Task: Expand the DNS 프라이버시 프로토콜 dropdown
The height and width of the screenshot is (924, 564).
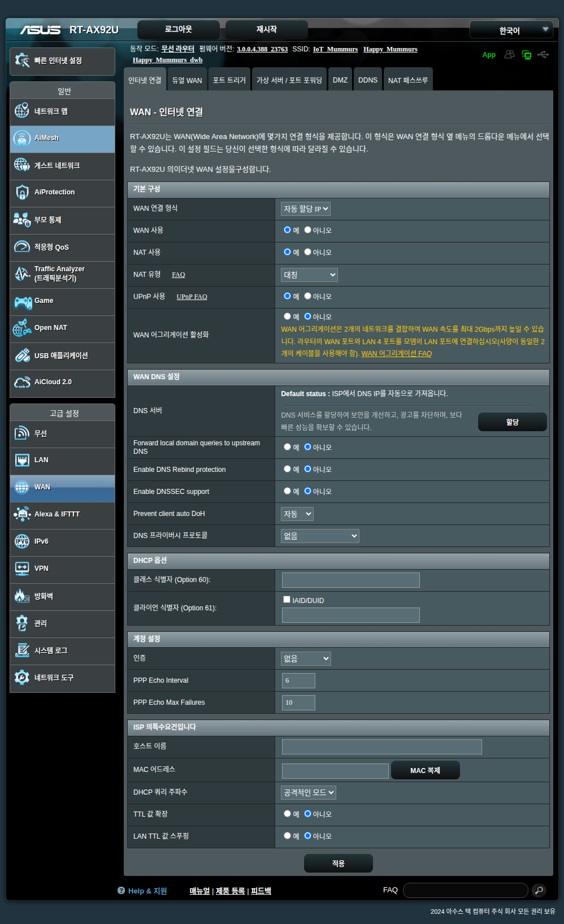Action: (x=320, y=536)
